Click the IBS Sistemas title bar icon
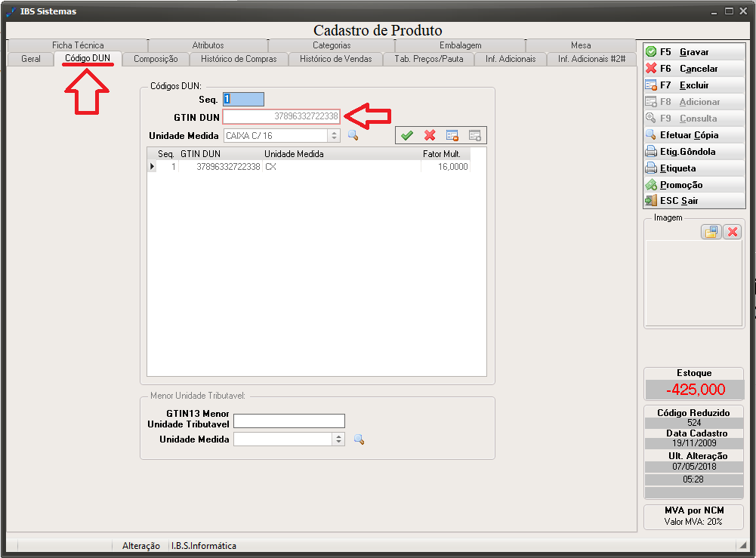756x558 pixels. pos(11,11)
